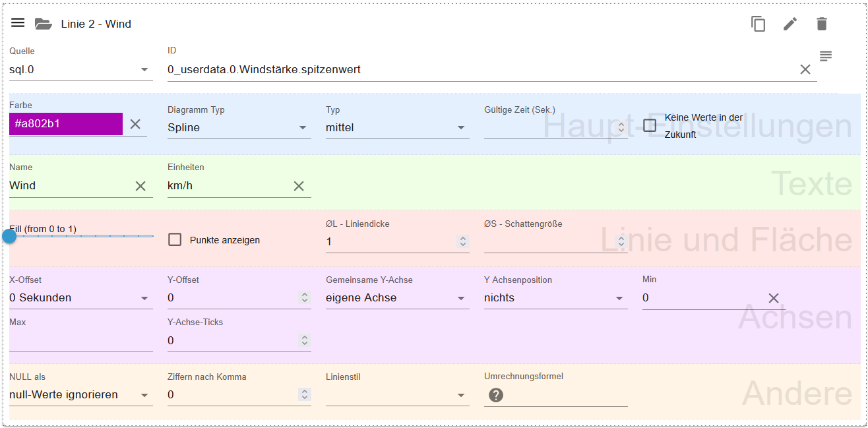
Task: Toggle the Punkte anzeigen checkbox
Action: pos(175,240)
